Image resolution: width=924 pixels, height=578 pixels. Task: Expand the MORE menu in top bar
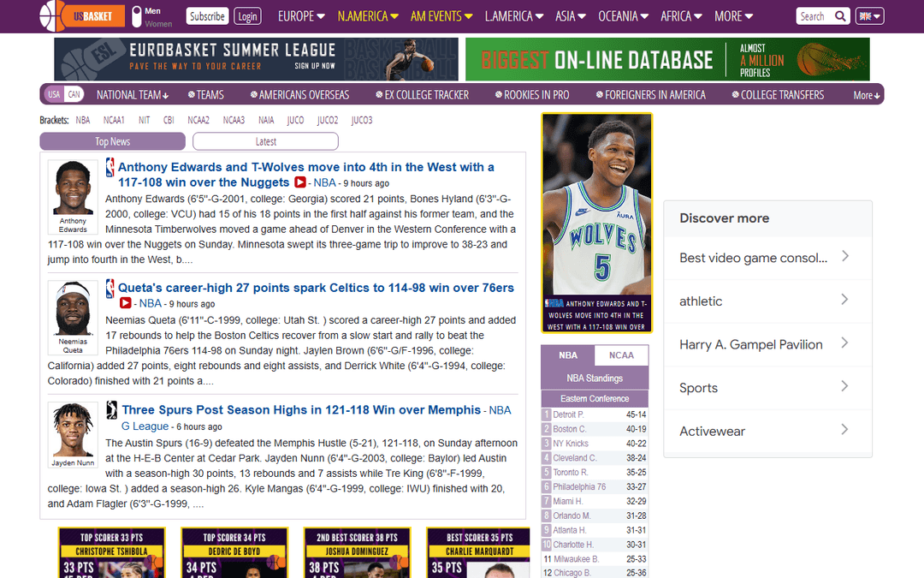pyautogui.click(x=734, y=16)
